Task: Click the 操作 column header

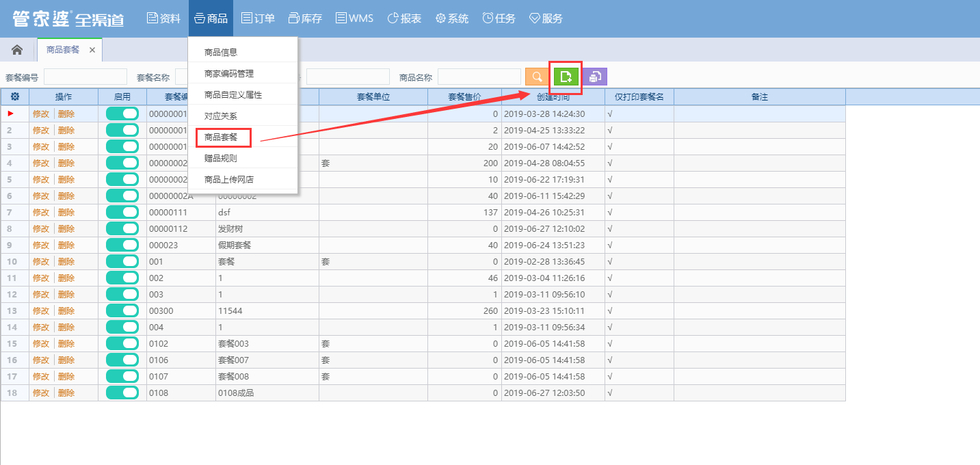Action: [x=64, y=97]
